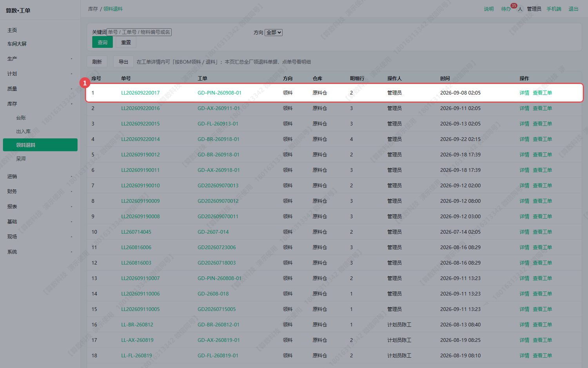Screen dimensions: 588x368
Task: Select the active 领料退料 menu item
Action: [40, 145]
